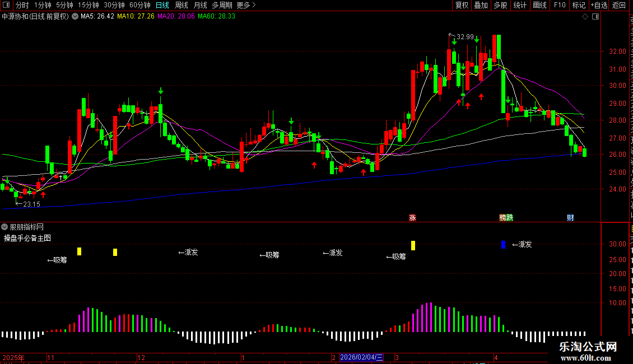Expand dropdown next to 中源协和 title

coord(75,16)
